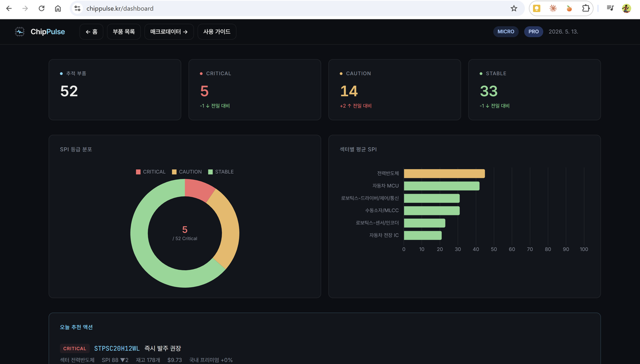Open the 부품 목록 page

124,32
